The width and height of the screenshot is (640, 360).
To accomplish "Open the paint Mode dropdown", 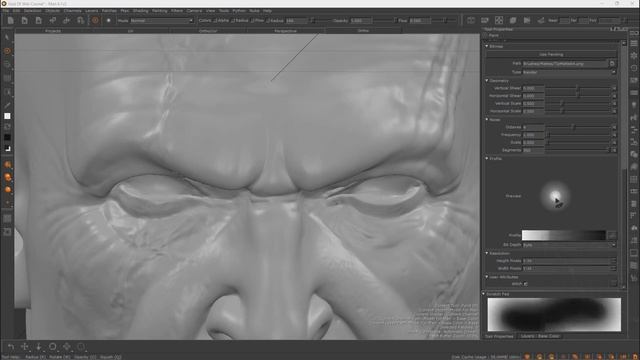I will 162,20.
